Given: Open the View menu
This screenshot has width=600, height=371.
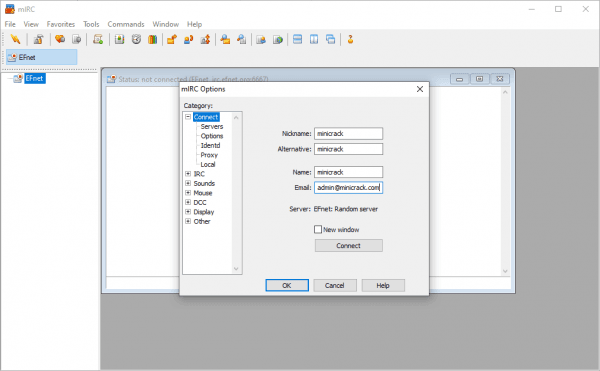Looking at the screenshot, I should [x=31, y=24].
